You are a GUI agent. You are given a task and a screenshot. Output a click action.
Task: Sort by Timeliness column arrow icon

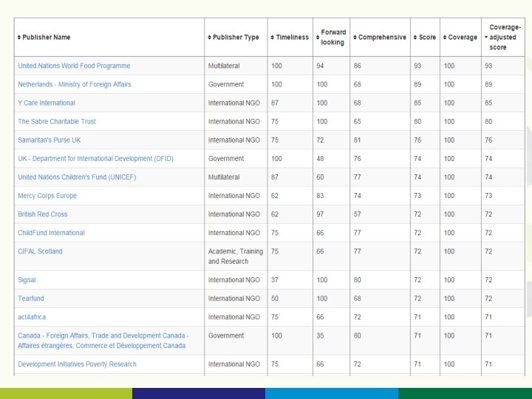[273, 38]
